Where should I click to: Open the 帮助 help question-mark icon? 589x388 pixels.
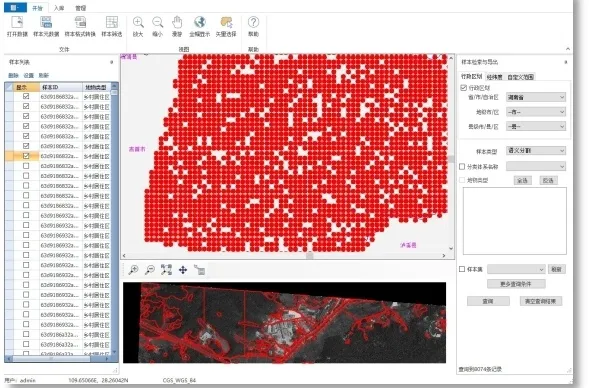click(x=253, y=23)
